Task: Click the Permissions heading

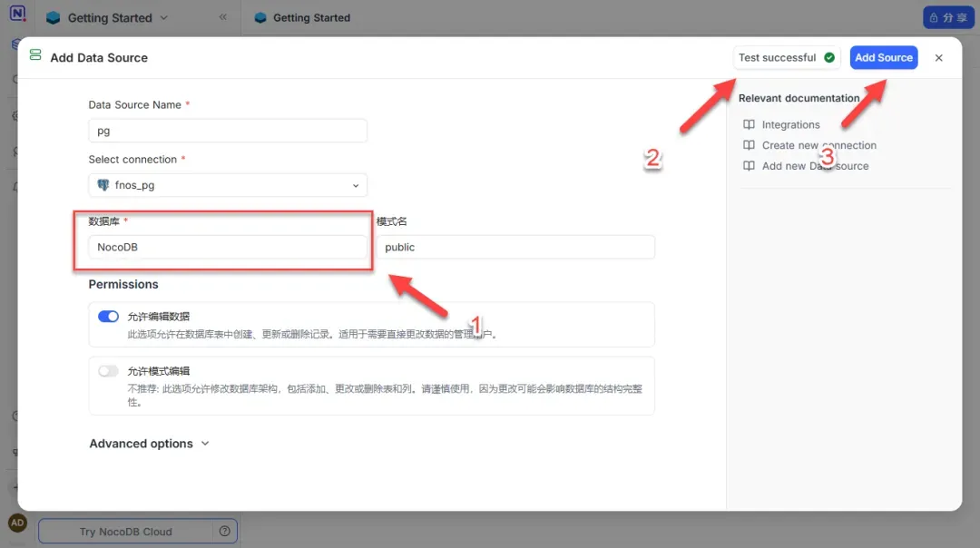Action: 123,284
